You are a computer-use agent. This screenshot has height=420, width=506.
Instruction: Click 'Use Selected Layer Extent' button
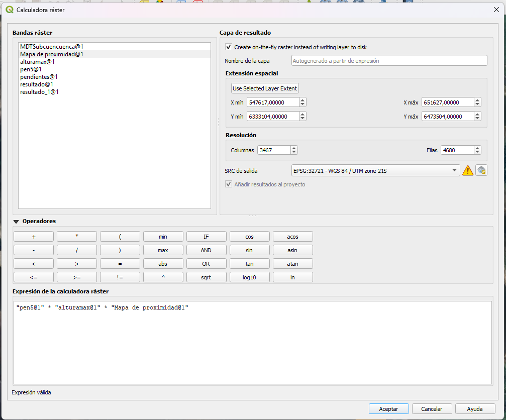tap(265, 88)
